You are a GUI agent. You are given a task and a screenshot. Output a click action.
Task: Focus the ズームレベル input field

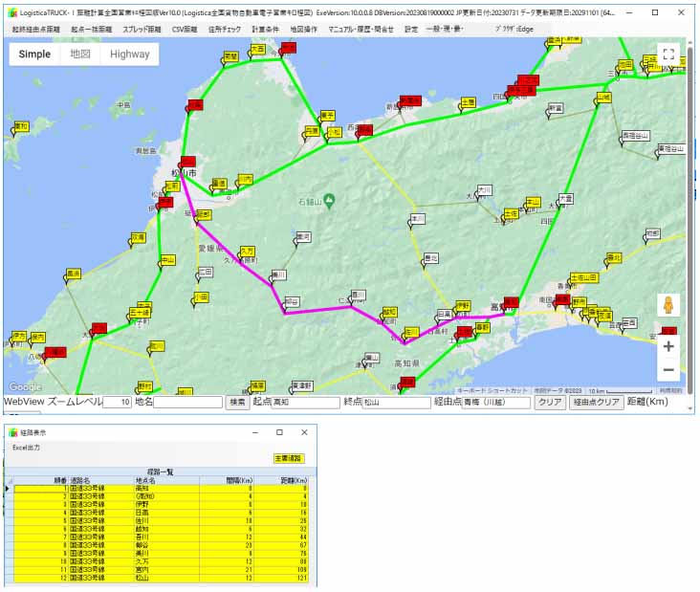point(117,403)
